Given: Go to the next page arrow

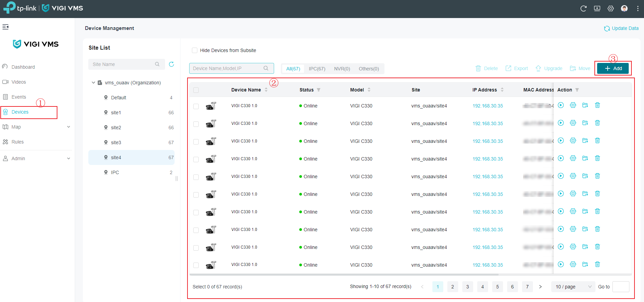Looking at the screenshot, I should pyautogui.click(x=540, y=287).
